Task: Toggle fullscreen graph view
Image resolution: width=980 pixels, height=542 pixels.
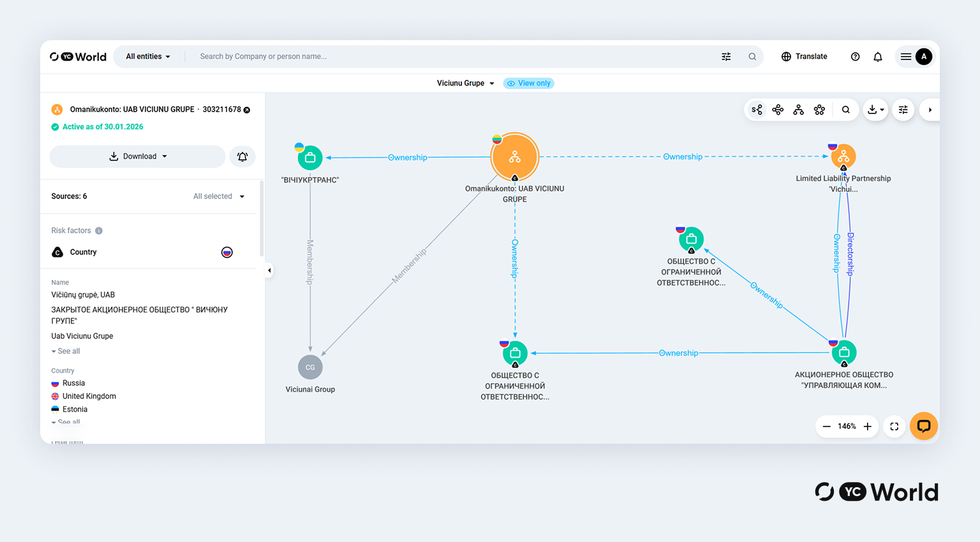Action: pyautogui.click(x=895, y=427)
